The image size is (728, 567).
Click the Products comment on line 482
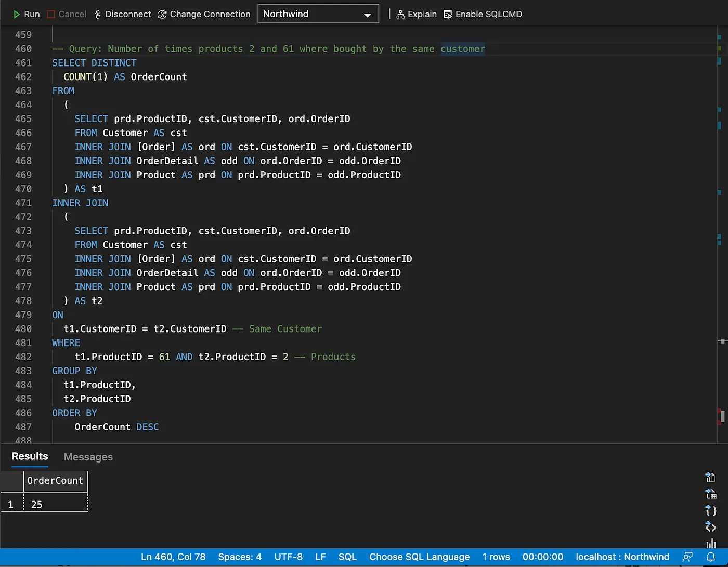click(325, 357)
